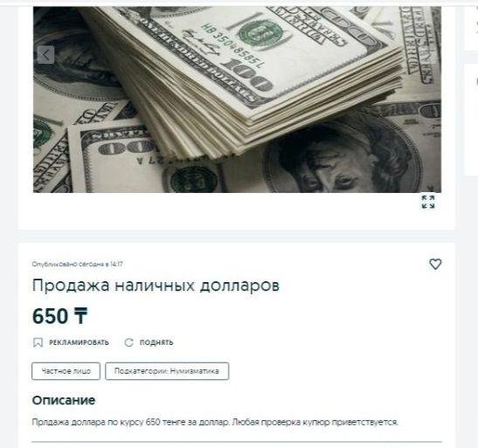Click the Частное лицо tag
The height and width of the screenshot is (448, 478).
[x=66, y=371]
